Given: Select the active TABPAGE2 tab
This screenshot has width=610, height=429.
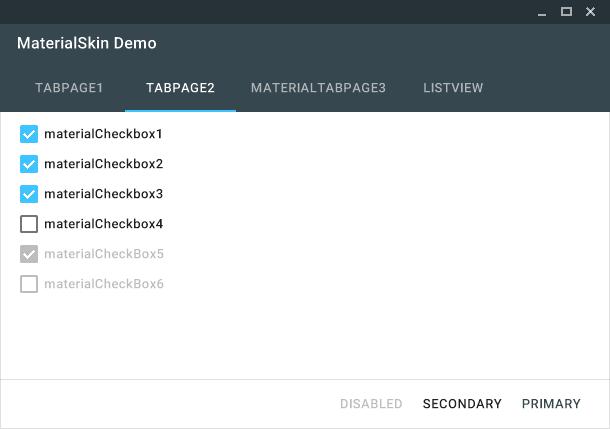Looking at the screenshot, I should click(x=180, y=88).
